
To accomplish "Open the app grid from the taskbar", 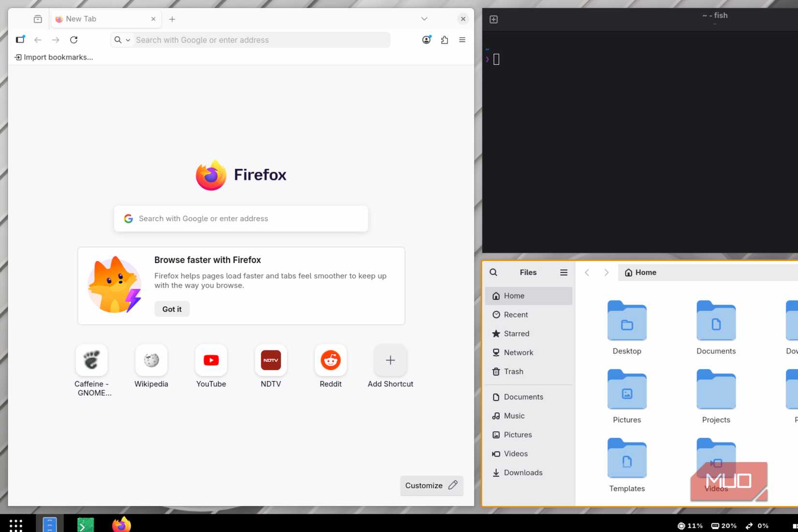I will [15, 525].
